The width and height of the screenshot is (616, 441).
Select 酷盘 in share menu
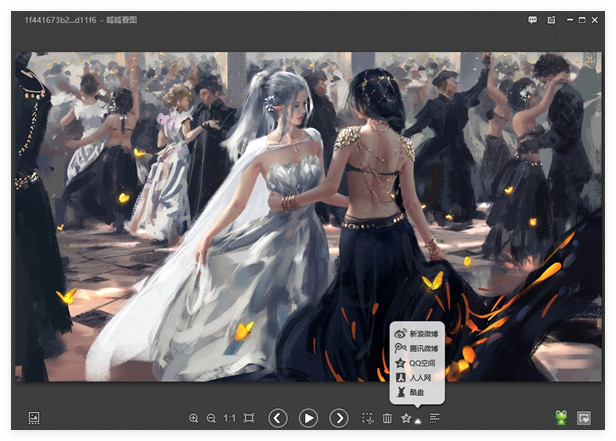tap(416, 393)
